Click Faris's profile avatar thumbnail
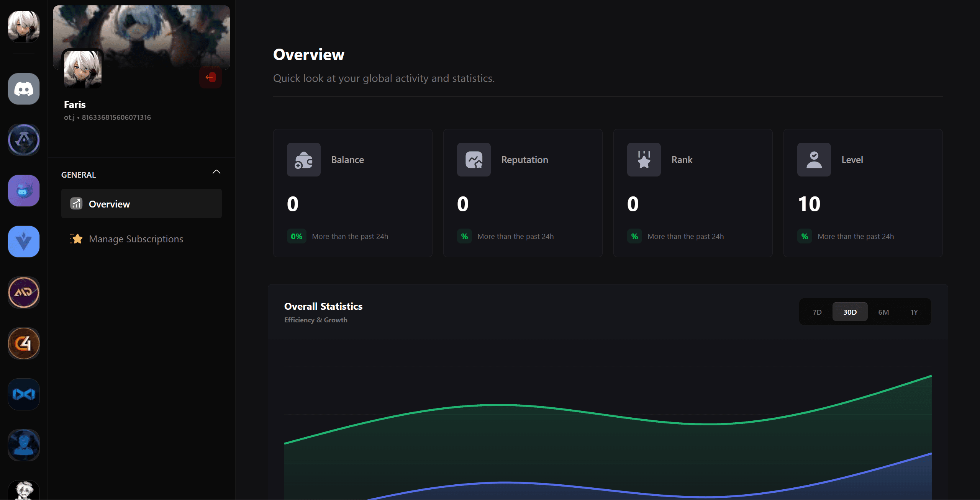This screenshot has width=980, height=500. tap(82, 69)
